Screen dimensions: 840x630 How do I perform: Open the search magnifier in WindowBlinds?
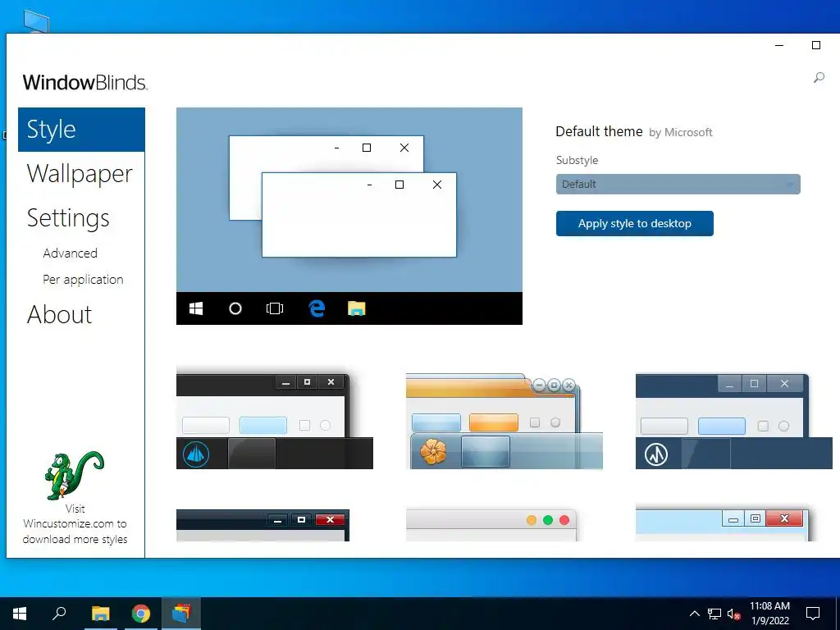tap(819, 78)
